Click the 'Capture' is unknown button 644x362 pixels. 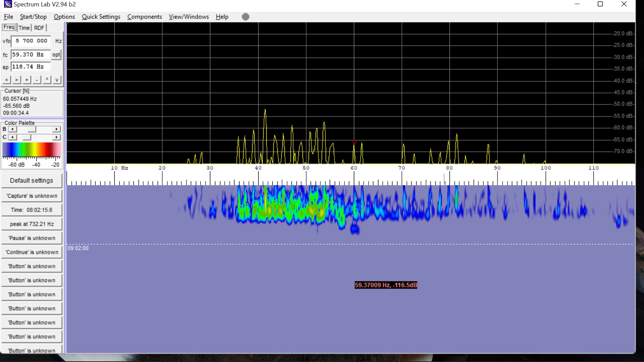tap(32, 196)
